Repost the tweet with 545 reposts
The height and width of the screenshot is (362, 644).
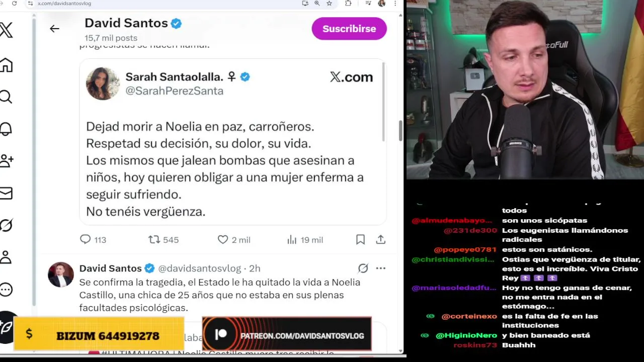click(164, 240)
